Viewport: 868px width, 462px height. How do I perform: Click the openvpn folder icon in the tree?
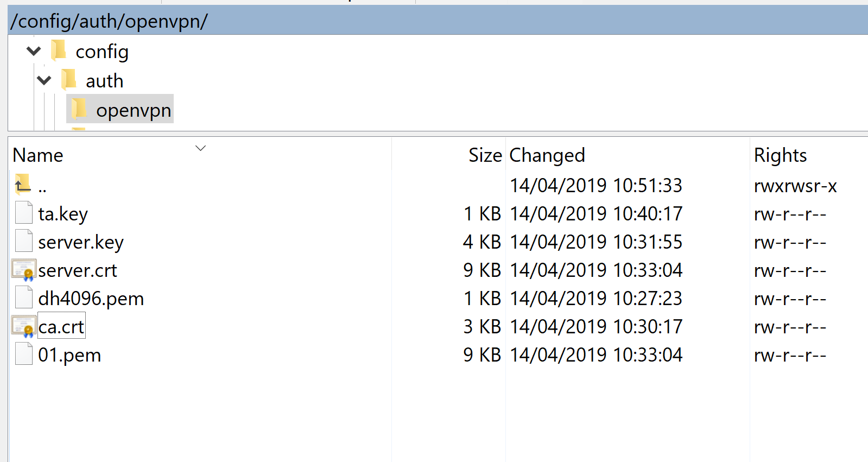click(x=79, y=109)
